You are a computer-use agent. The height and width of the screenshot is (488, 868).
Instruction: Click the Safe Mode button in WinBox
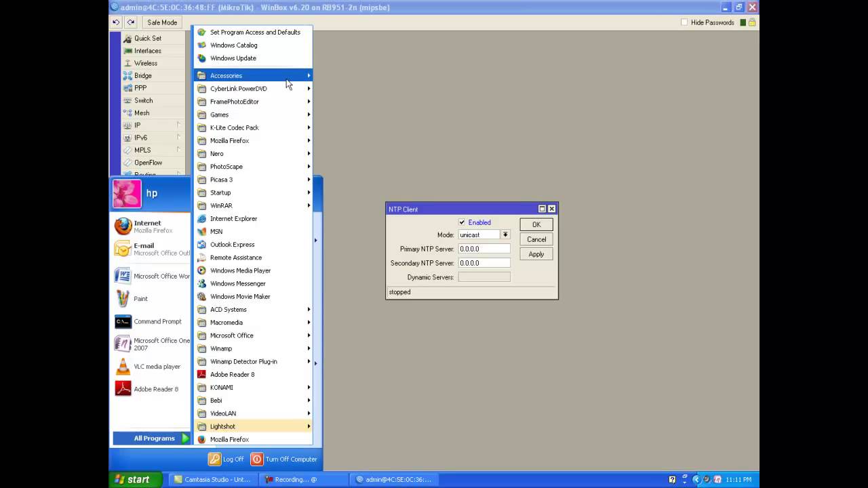pos(162,22)
